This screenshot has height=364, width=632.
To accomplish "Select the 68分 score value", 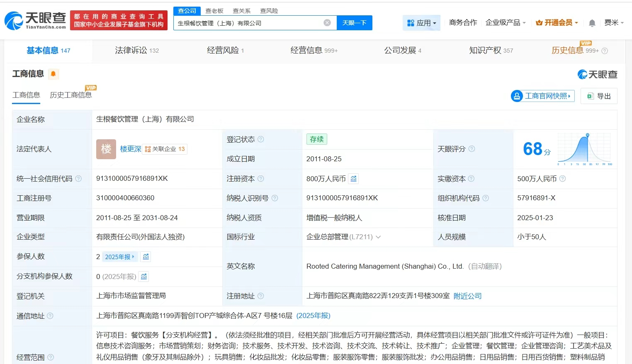I will pos(537,149).
